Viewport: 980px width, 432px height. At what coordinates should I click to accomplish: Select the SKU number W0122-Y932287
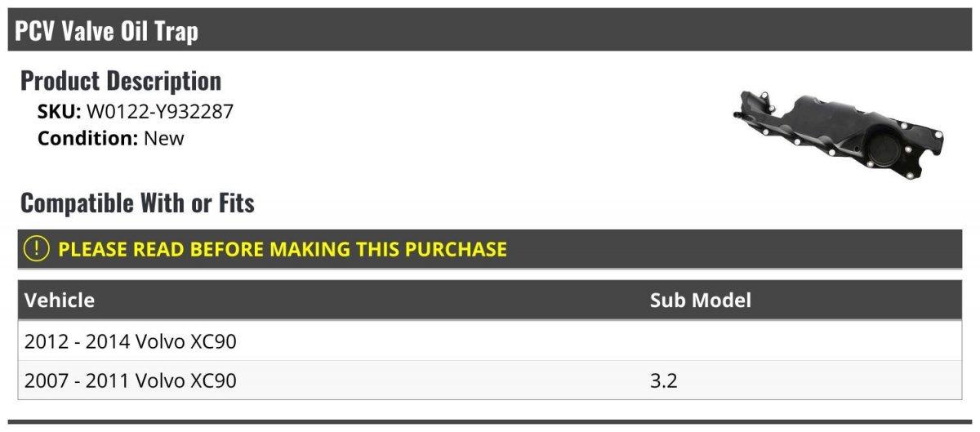pyautogui.click(x=160, y=111)
